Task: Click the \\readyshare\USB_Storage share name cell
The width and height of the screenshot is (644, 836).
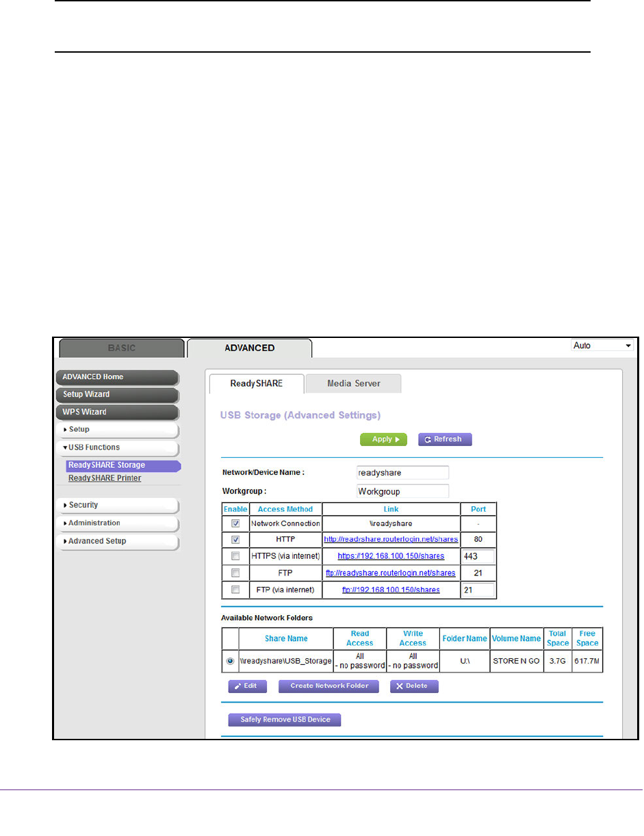Action: click(285, 662)
